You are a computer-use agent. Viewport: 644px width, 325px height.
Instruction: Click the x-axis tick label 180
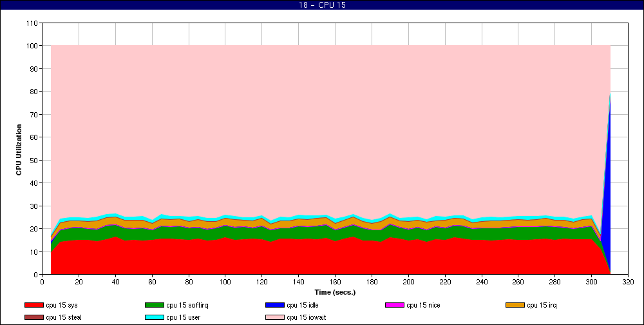372,282
